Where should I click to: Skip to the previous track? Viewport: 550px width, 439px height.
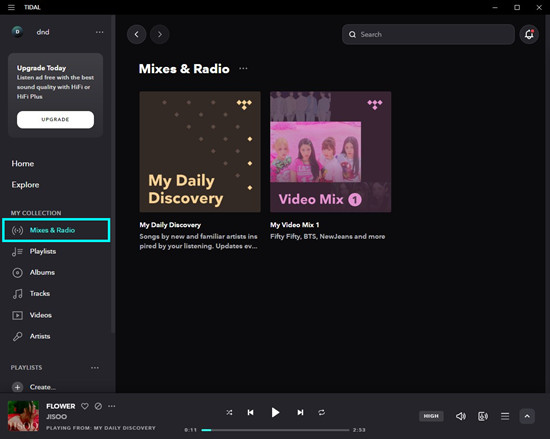[x=250, y=412]
